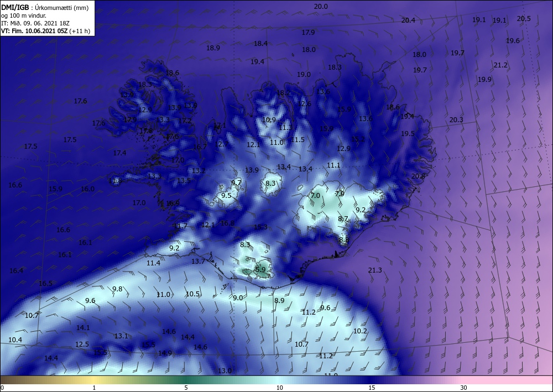This screenshot has height=392, width=553.
Task: Click the glacier value 9.5
Action: (226, 195)
